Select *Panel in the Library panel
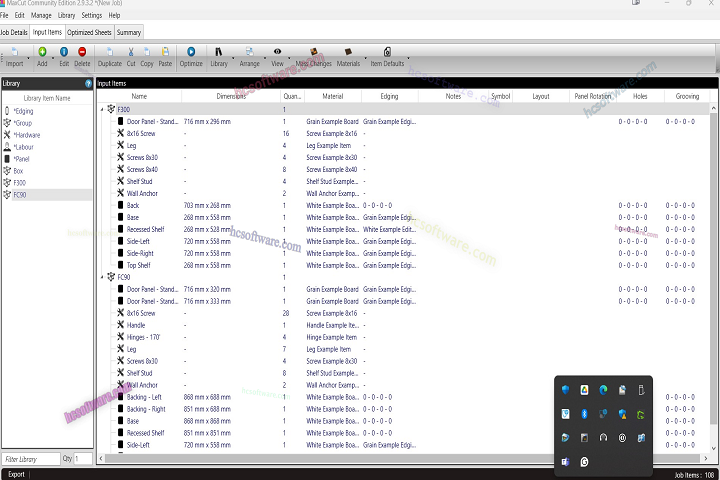Image resolution: width=720 pixels, height=480 pixels. pos(22,159)
